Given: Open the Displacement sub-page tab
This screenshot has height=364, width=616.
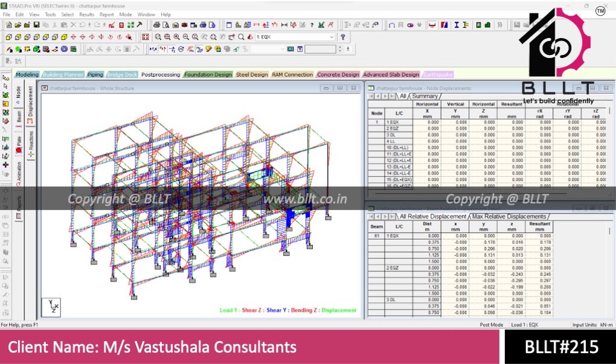Looking at the screenshot, I should click(x=30, y=104).
